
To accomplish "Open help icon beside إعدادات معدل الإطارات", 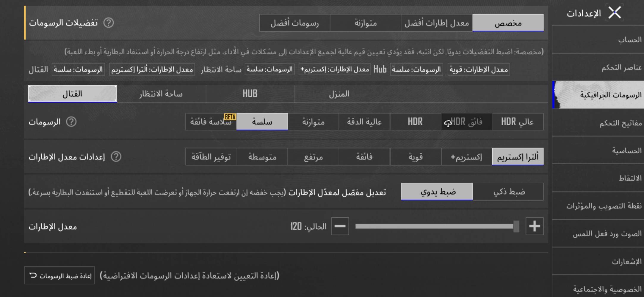I will pyautogui.click(x=116, y=157).
